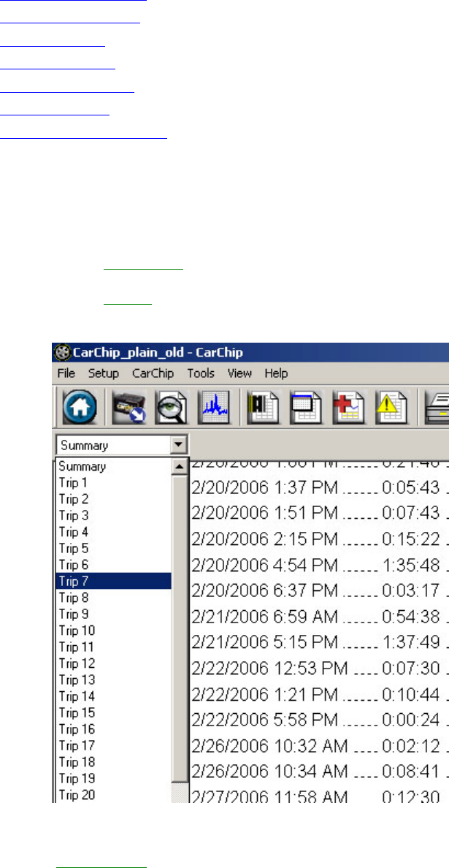Select Trip 16 from the list
The image size is (449, 868).
pos(113,729)
